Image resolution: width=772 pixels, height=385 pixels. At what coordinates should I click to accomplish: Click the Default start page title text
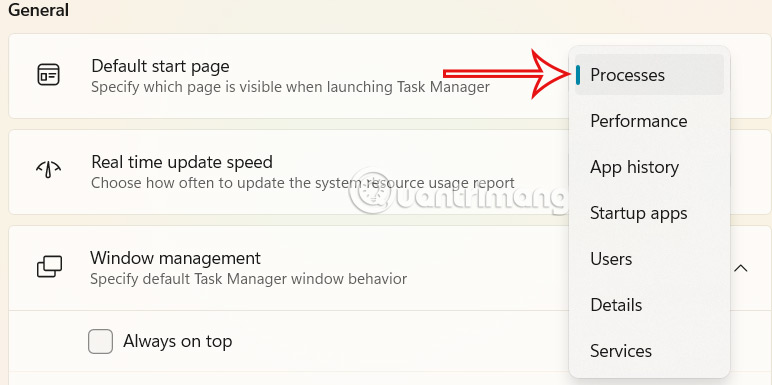tap(161, 66)
